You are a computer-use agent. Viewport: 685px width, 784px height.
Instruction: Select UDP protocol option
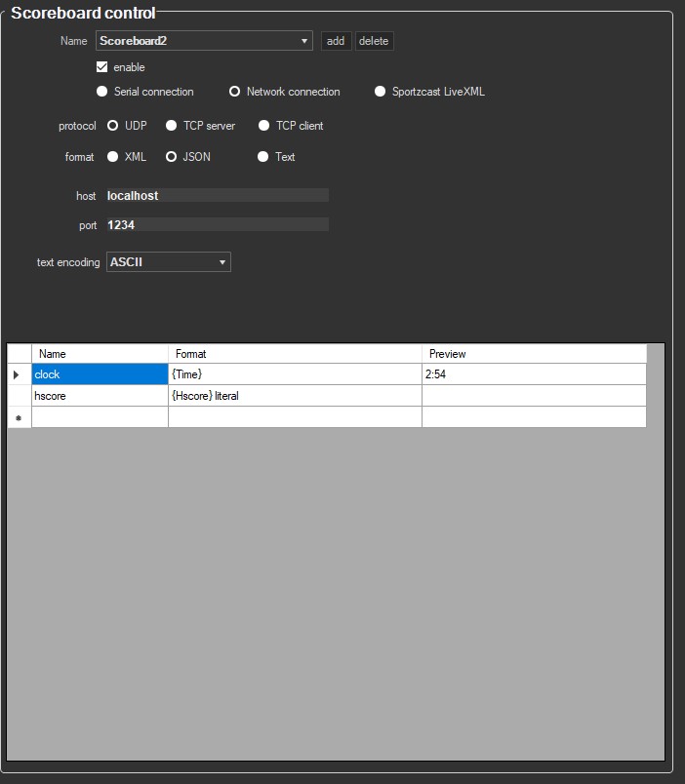113,126
